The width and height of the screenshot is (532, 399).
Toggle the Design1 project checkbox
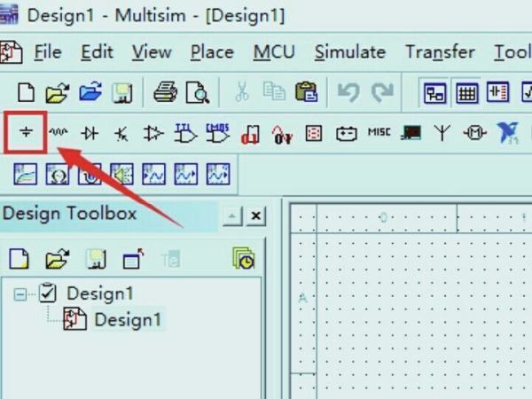[x=48, y=293]
